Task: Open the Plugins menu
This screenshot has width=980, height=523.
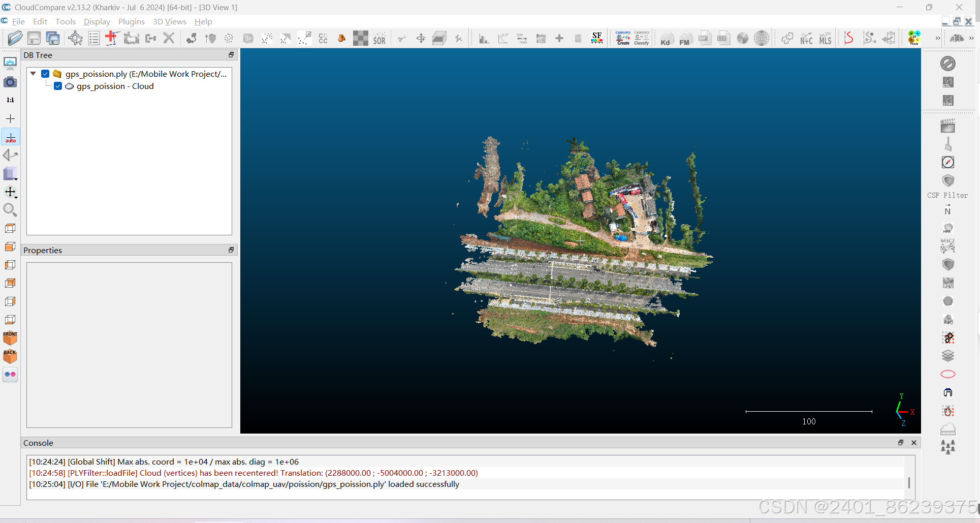Action: 131,21
